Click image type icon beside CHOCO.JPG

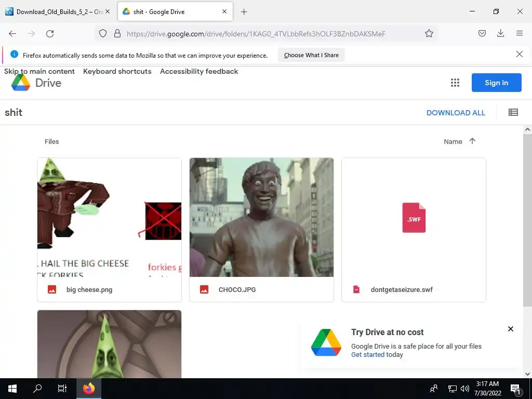[204, 289]
